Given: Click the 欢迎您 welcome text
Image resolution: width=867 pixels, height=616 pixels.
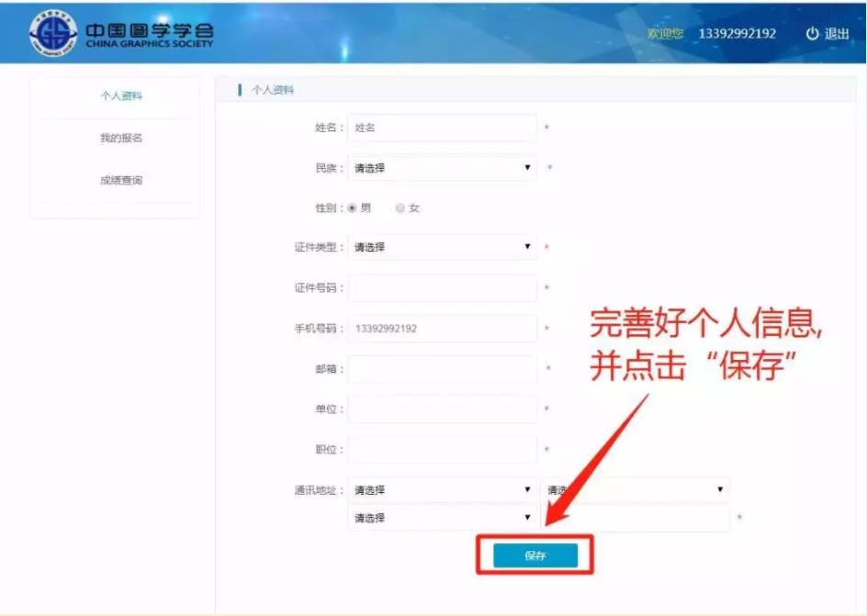Looking at the screenshot, I should [665, 34].
